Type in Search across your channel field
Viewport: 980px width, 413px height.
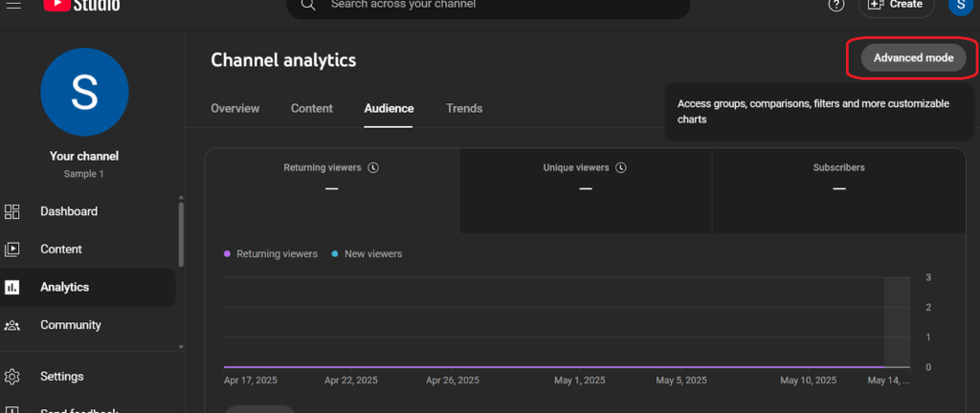[498, 5]
